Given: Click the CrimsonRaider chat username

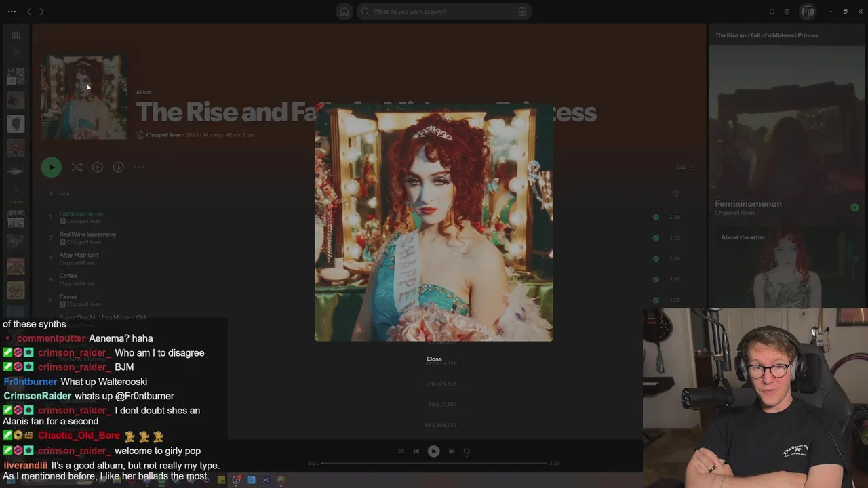Looking at the screenshot, I should 37,396.
